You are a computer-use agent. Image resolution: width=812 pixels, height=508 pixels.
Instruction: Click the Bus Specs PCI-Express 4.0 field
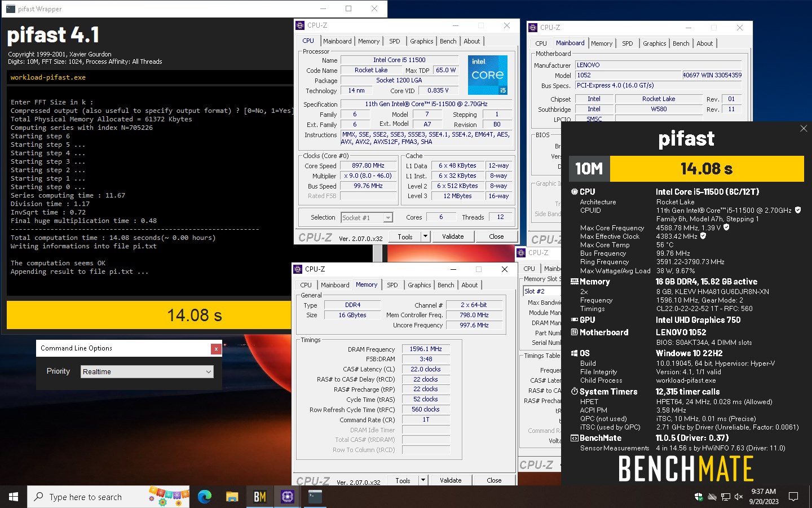point(659,85)
